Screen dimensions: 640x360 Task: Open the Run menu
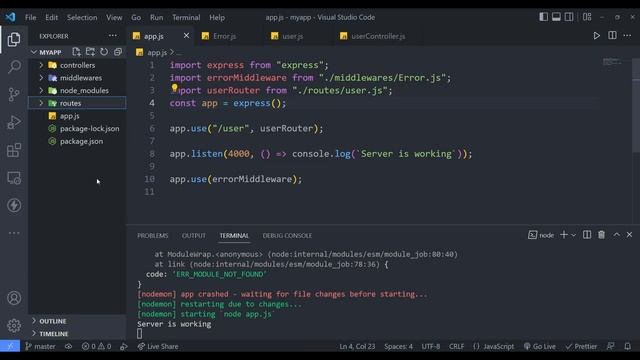pyautogui.click(x=156, y=17)
